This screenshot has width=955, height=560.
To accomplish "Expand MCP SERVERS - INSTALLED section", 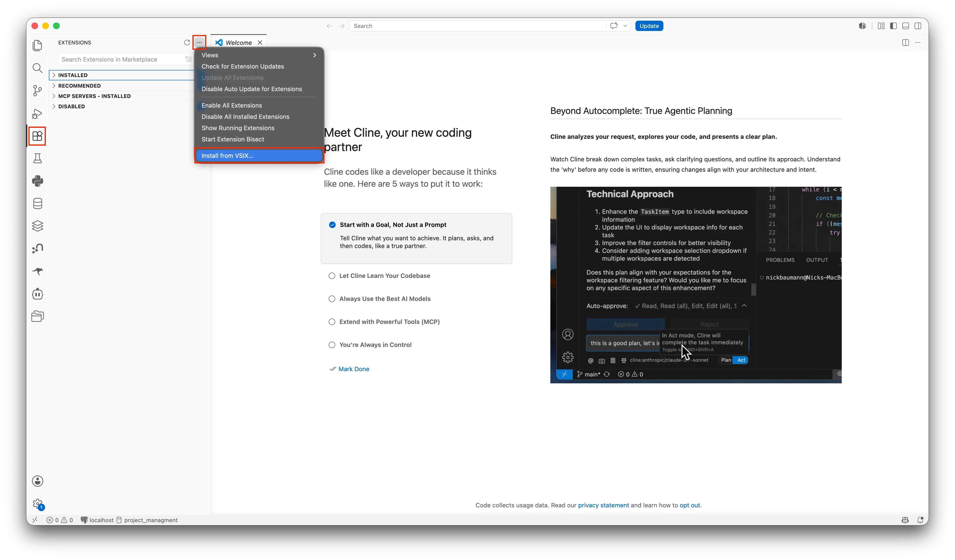I will 121,96.
